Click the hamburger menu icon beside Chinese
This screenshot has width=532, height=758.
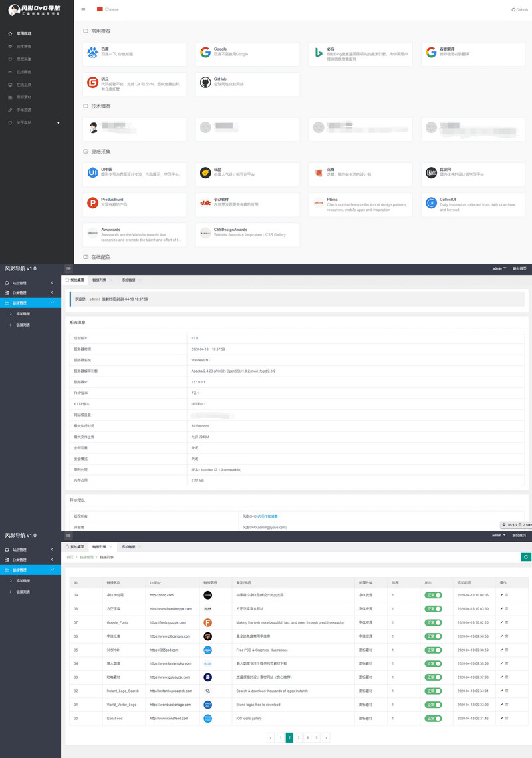tap(84, 10)
